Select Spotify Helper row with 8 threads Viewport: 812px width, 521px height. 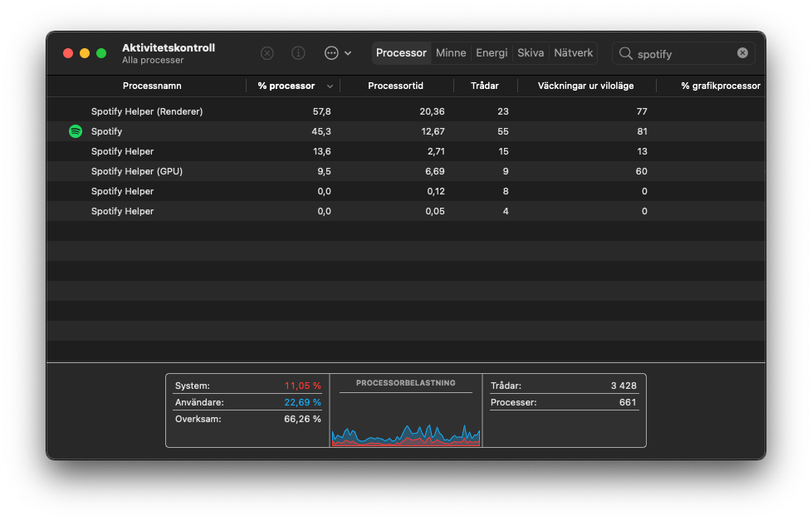tap(406, 191)
